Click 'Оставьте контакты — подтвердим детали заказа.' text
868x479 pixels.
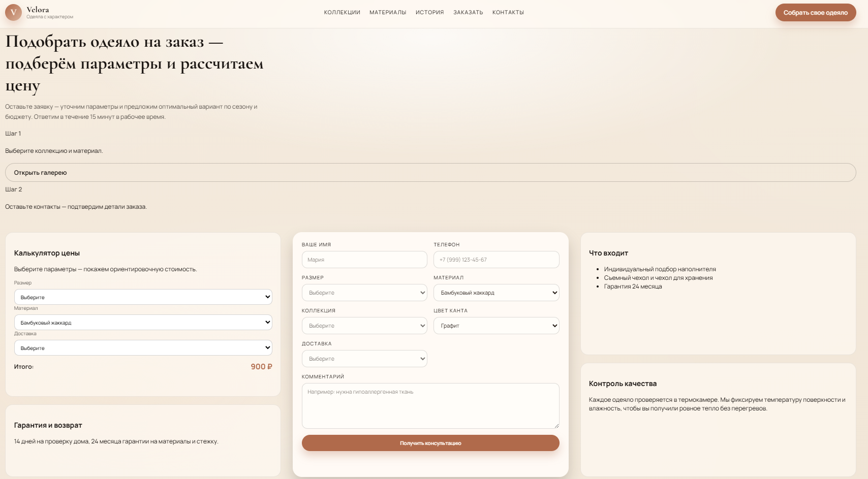[76, 207]
